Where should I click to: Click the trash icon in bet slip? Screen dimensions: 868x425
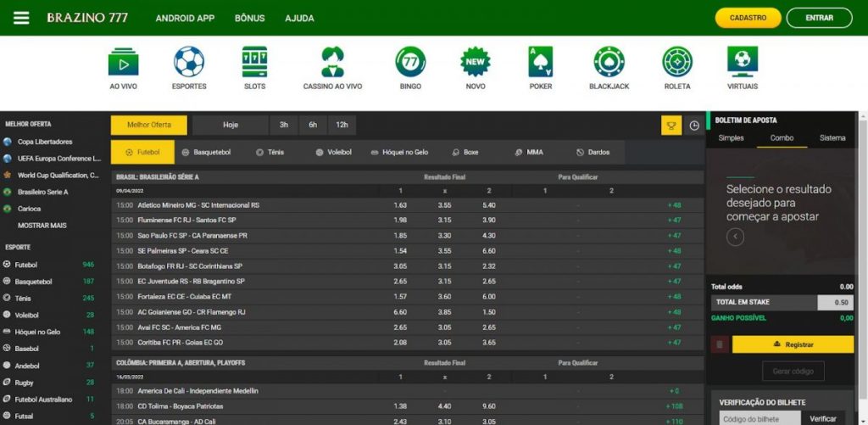coord(720,344)
